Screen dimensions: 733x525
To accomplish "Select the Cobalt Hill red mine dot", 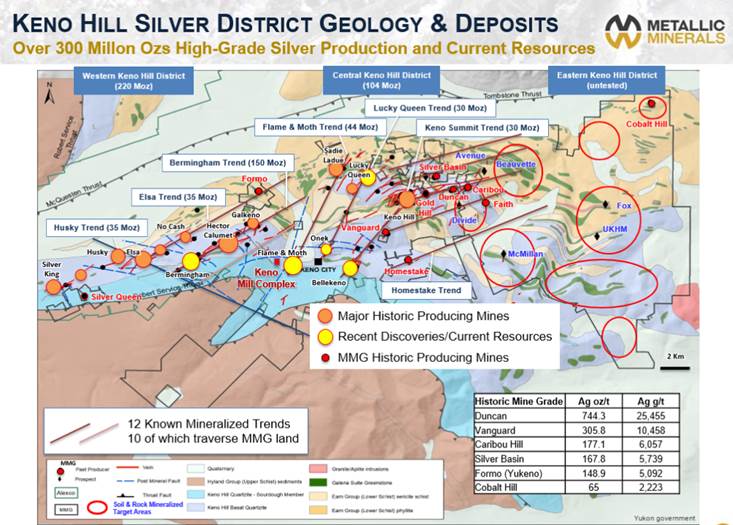I will [651, 104].
